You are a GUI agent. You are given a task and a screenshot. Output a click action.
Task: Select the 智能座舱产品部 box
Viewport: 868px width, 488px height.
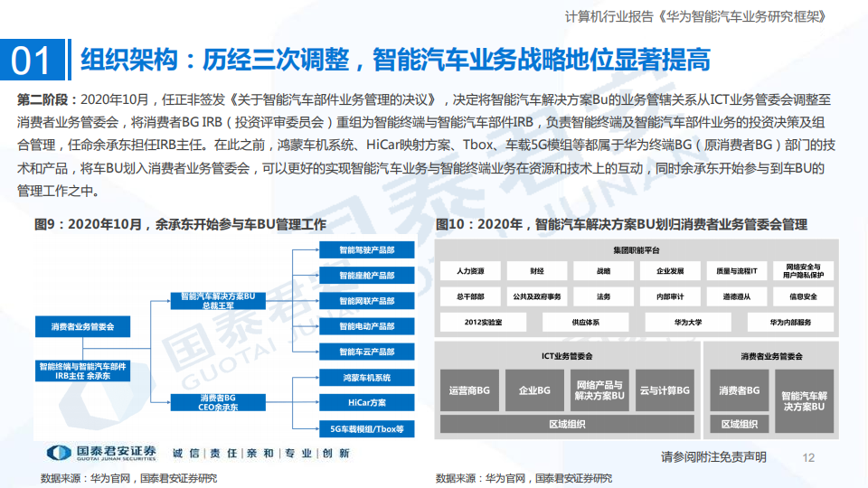[366, 276]
